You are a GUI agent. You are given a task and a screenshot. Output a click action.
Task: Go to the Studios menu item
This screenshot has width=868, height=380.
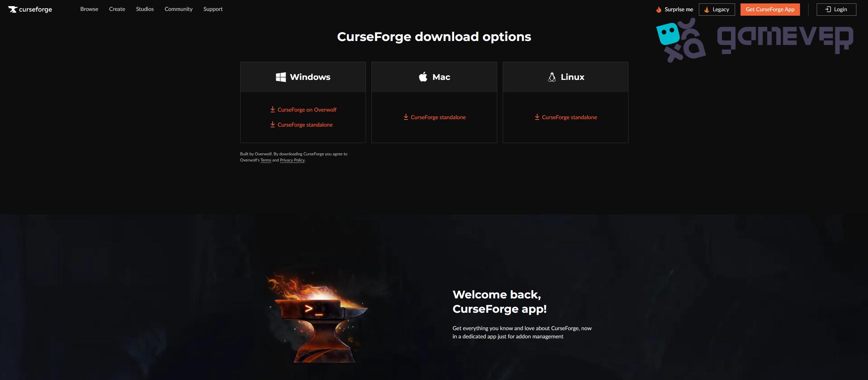[145, 9]
